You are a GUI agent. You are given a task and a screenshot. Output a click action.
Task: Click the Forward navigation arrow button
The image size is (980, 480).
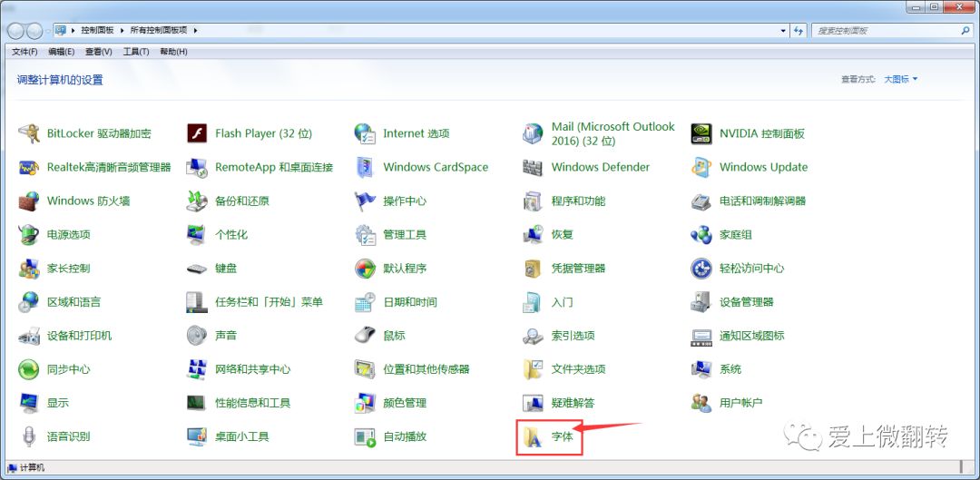[x=34, y=31]
